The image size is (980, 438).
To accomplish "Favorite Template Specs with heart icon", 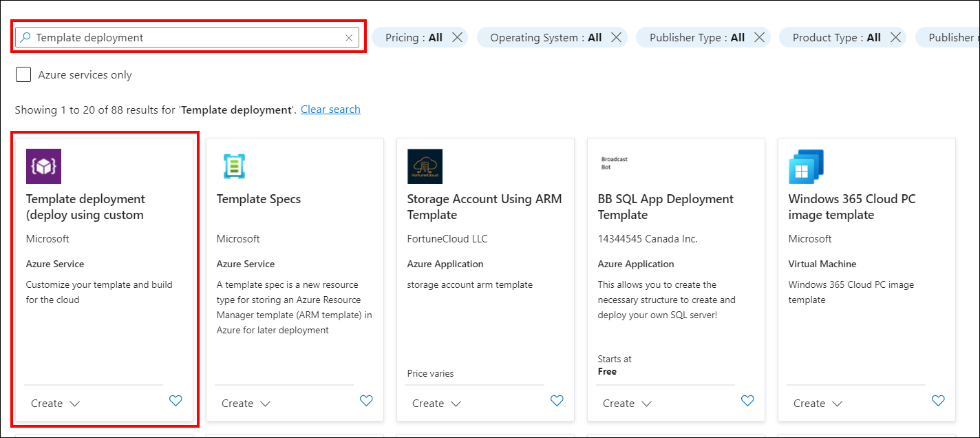I will point(366,401).
